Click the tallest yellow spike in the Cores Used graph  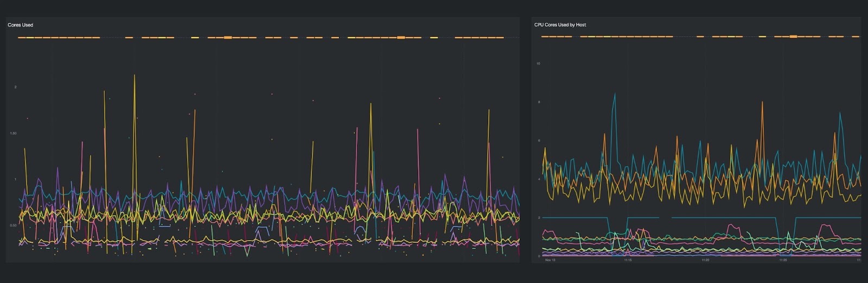point(135,76)
